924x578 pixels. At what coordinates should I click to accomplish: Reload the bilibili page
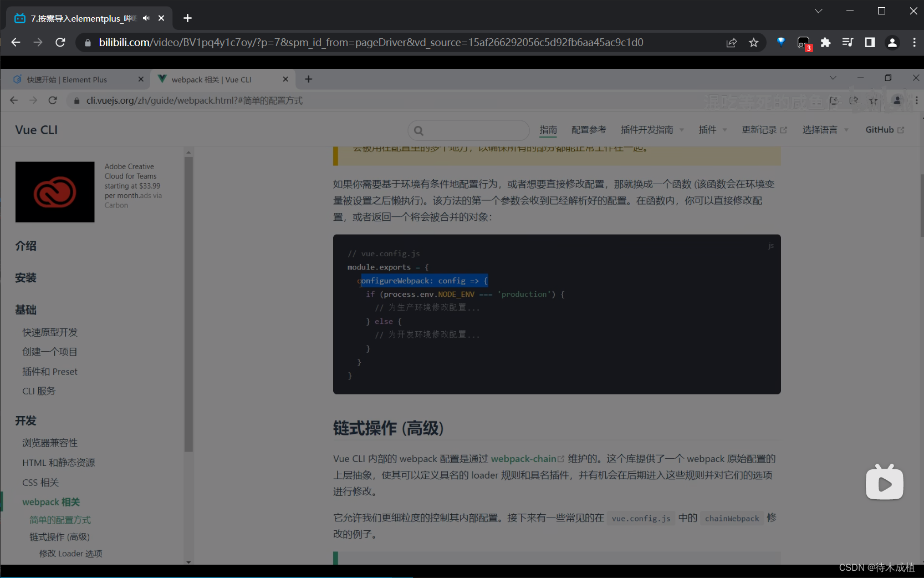pyautogui.click(x=60, y=42)
